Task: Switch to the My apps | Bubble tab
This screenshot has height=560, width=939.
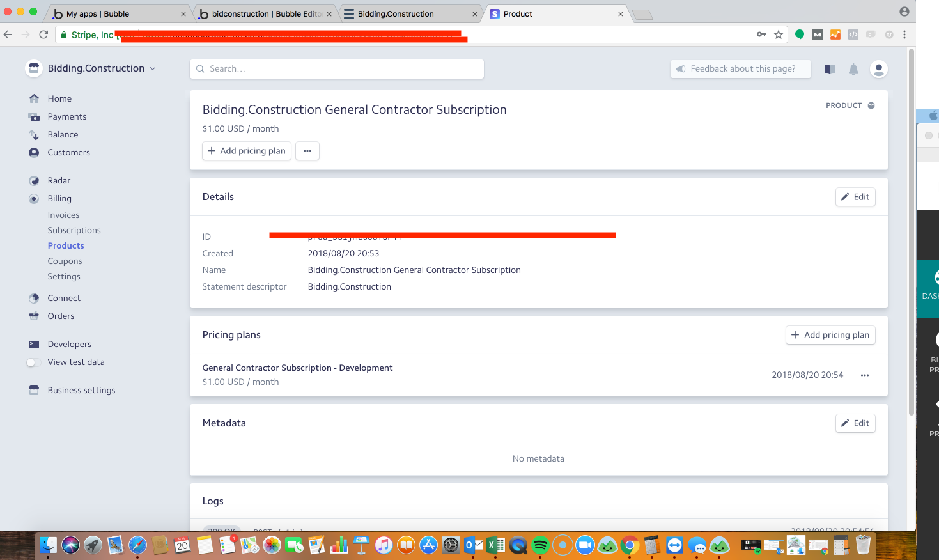Action: [x=119, y=14]
